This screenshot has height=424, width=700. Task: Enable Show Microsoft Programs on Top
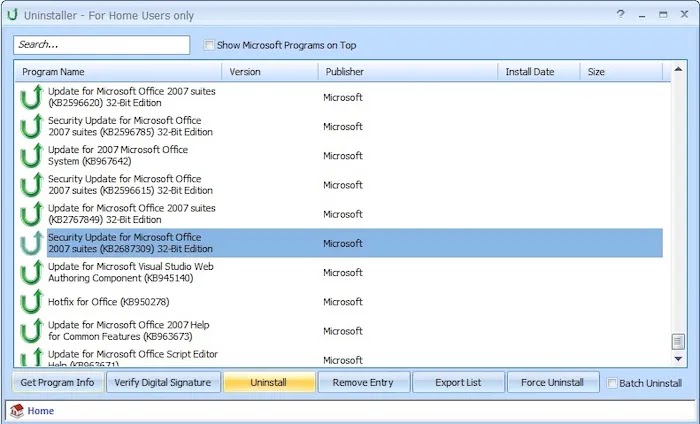208,45
